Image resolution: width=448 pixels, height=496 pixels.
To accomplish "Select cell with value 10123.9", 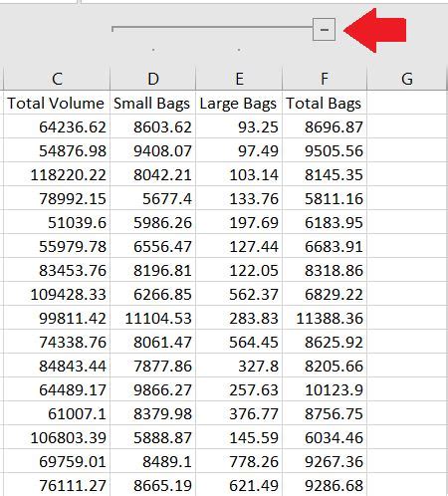I will [x=325, y=389].
